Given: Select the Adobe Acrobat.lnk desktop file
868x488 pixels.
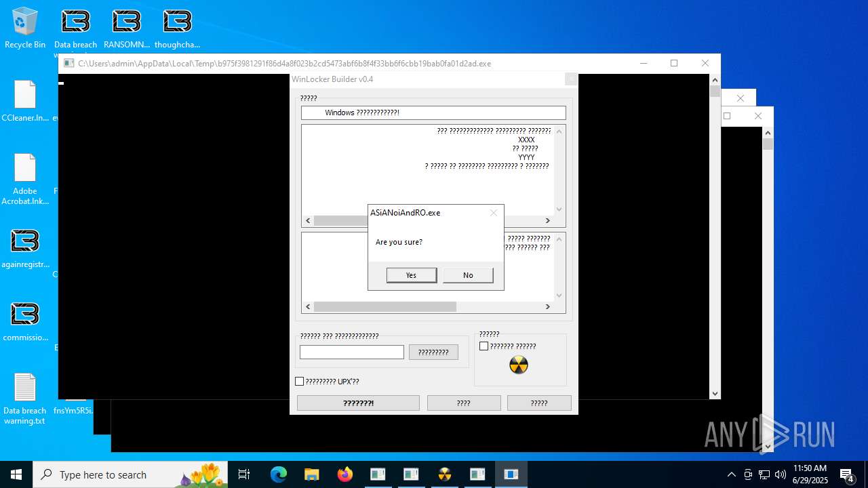Looking at the screenshot, I should coord(25,180).
